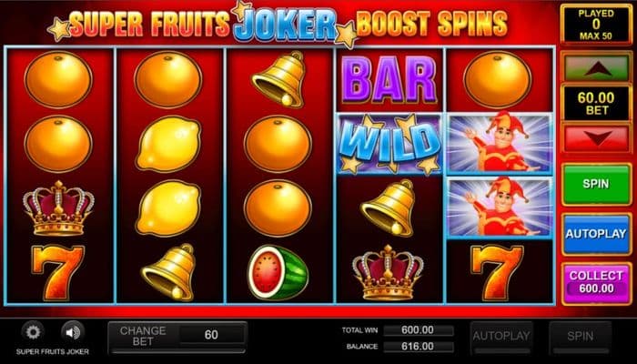Image resolution: width=637 pixels, height=364 pixels.
Task: Click the greyed-out bottom SPIN button
Action: click(581, 336)
